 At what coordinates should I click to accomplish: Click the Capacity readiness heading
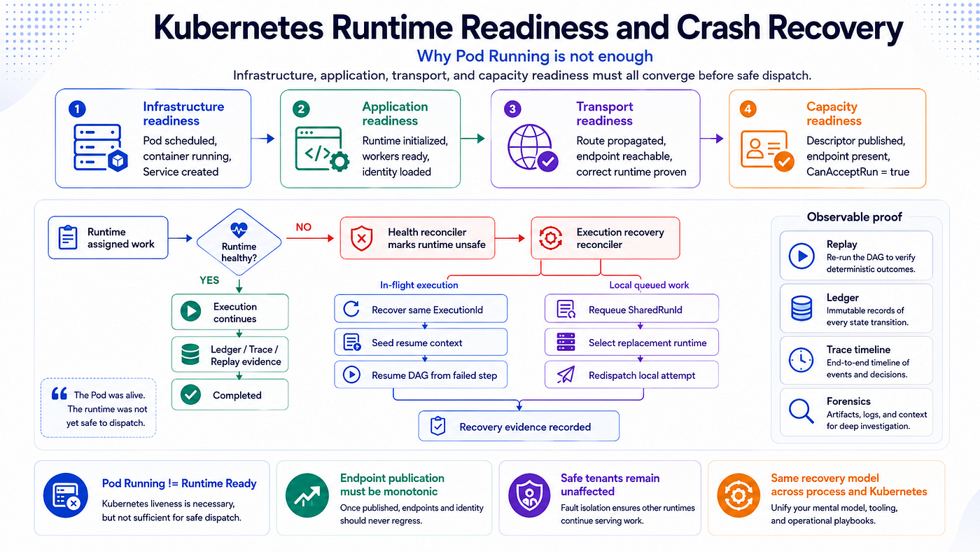(834, 113)
